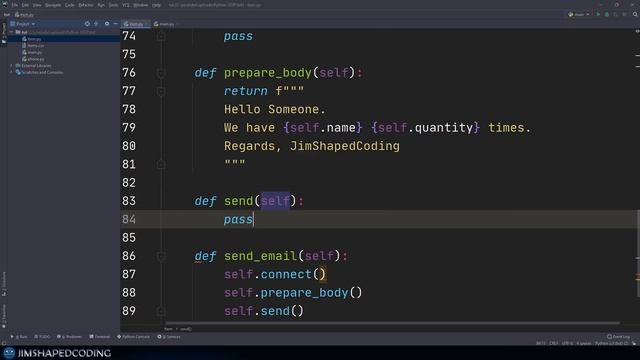Click the send() breadcrumb below editor
The height and width of the screenshot is (360, 640).
pyautogui.click(x=186, y=329)
